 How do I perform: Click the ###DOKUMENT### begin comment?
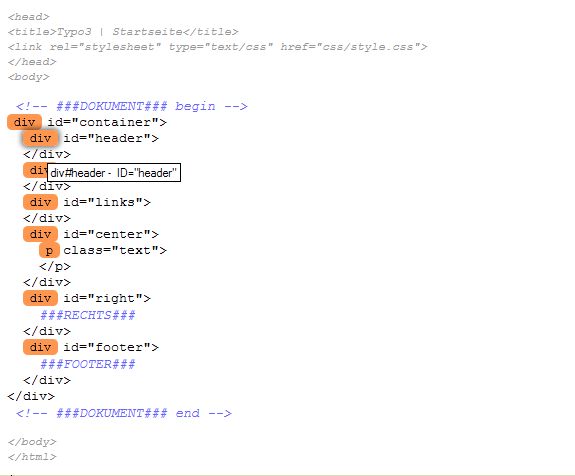click(x=132, y=106)
